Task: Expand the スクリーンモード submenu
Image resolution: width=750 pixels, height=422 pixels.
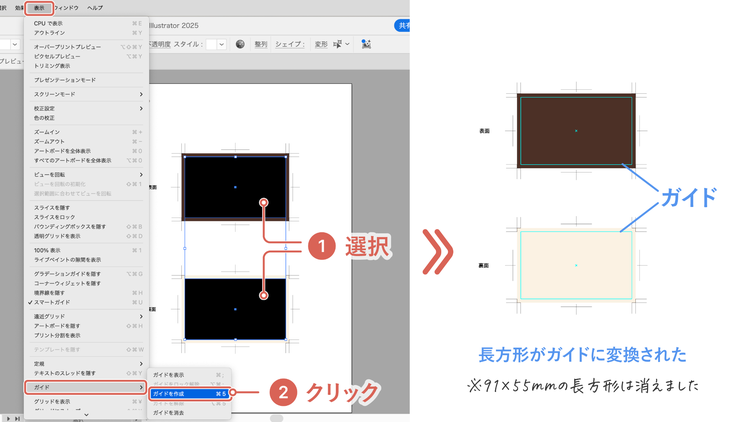Action: coord(87,94)
